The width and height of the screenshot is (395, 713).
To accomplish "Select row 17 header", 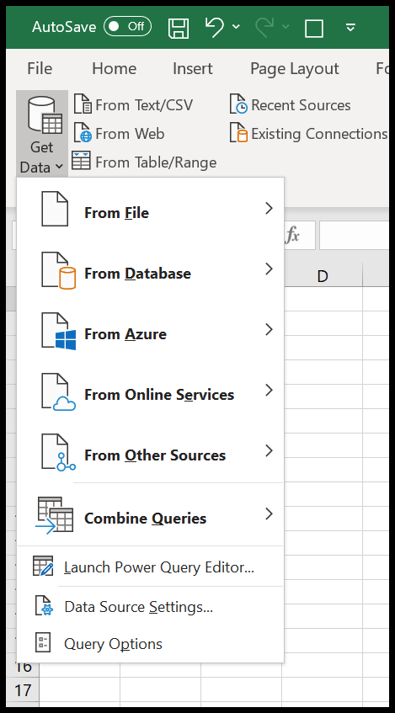I will (22, 691).
